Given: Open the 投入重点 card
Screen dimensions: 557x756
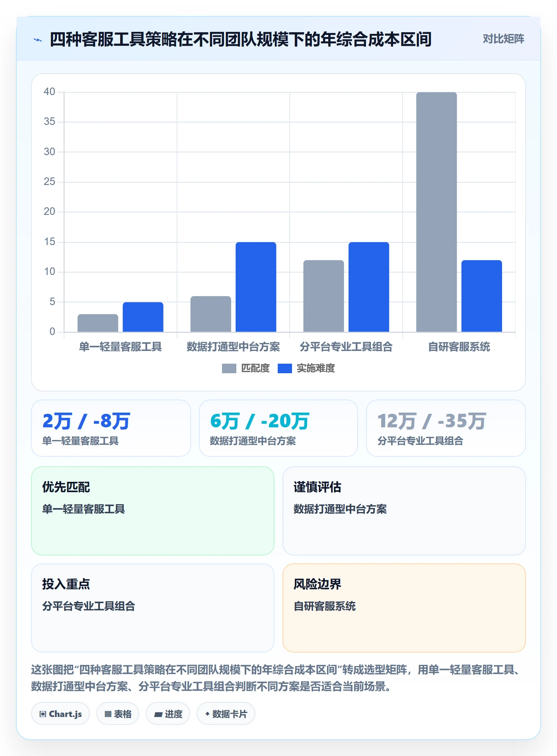Looking at the screenshot, I should [153, 608].
